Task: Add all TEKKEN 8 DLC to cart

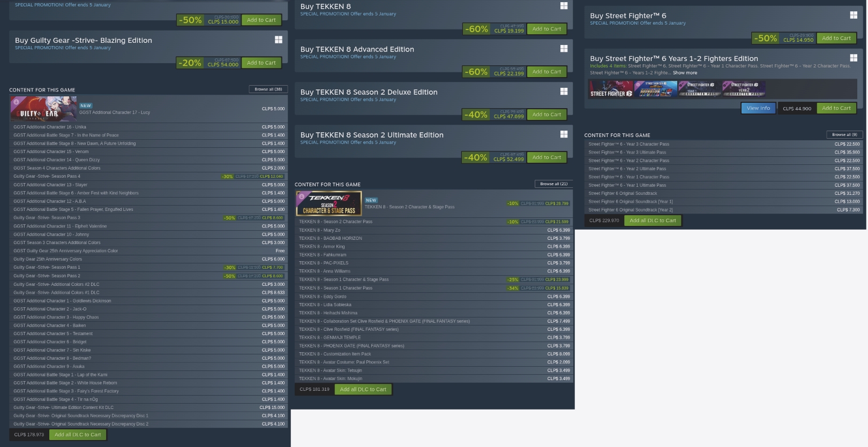Action: [x=363, y=389]
